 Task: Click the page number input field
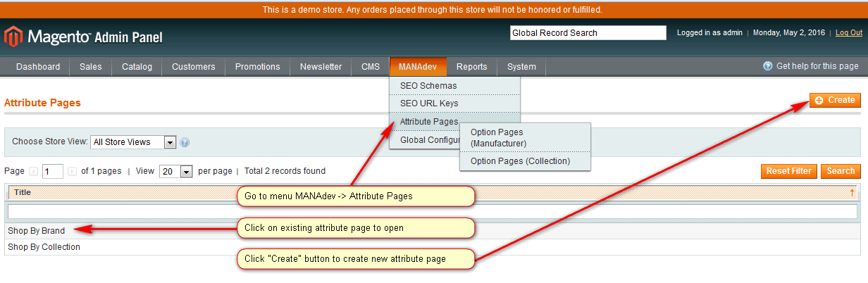pyautogui.click(x=53, y=171)
